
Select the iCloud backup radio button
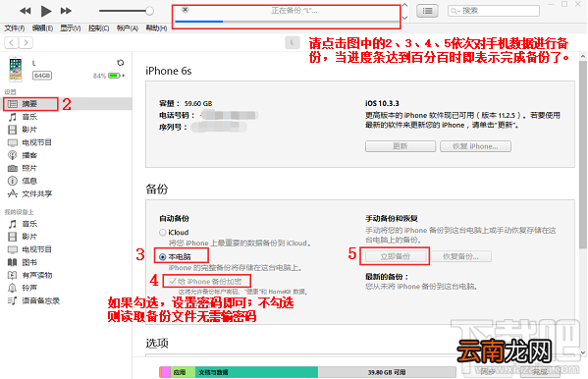pos(162,233)
